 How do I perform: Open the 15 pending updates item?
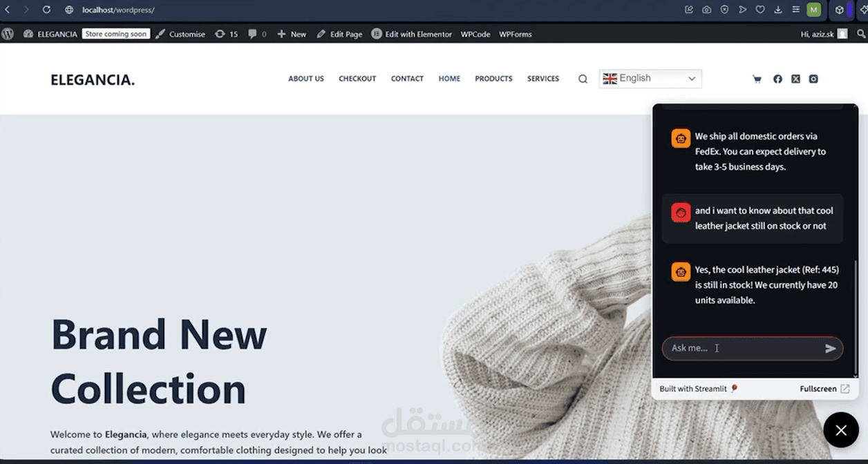point(226,34)
